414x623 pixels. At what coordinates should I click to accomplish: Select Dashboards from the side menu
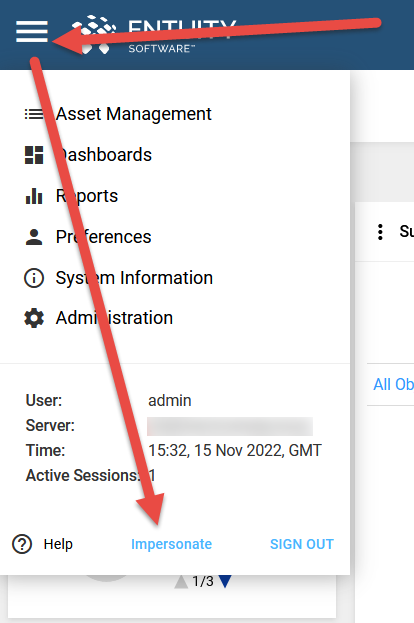coord(104,155)
